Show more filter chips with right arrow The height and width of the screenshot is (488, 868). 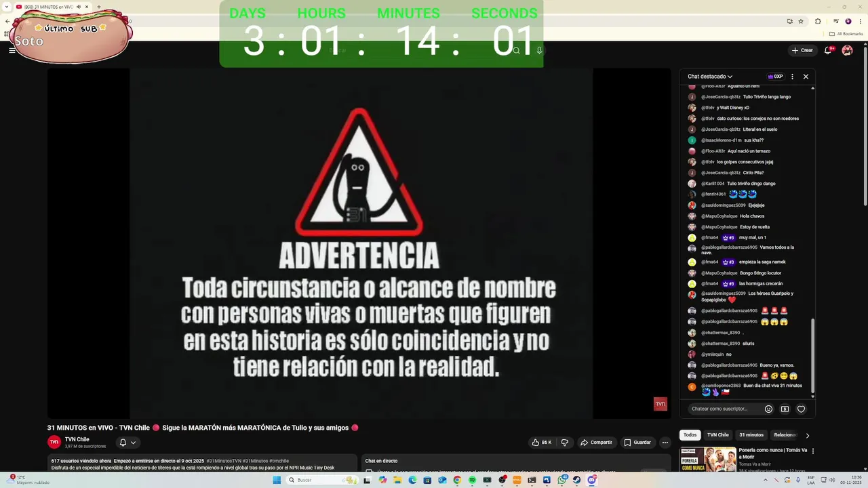807,435
